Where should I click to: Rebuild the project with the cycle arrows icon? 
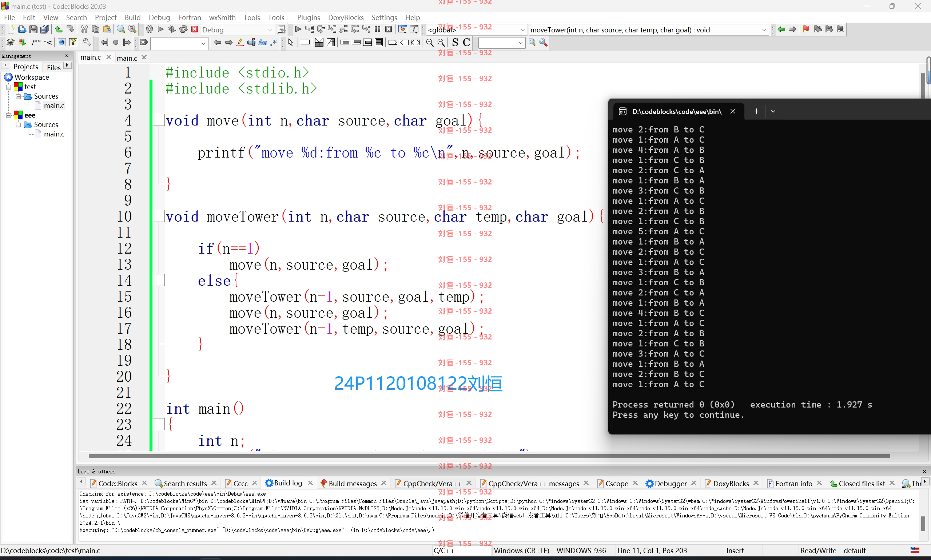[183, 29]
